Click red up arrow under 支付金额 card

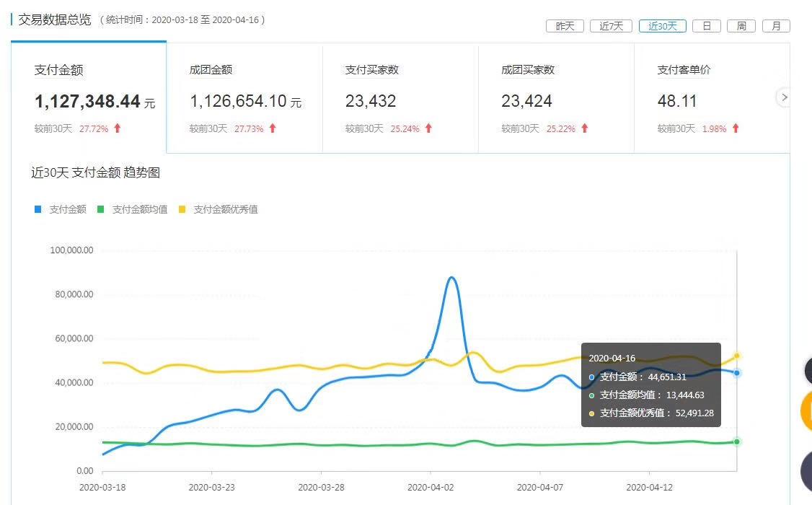pyautogui.click(x=118, y=128)
